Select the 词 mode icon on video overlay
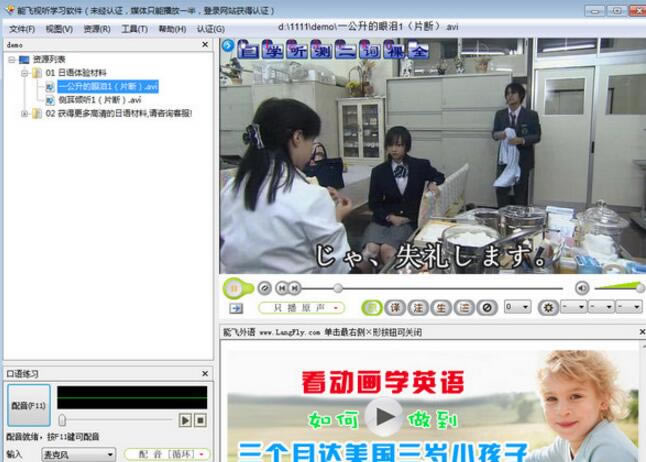Image resolution: width=646 pixels, height=462 pixels. pyautogui.click(x=370, y=49)
